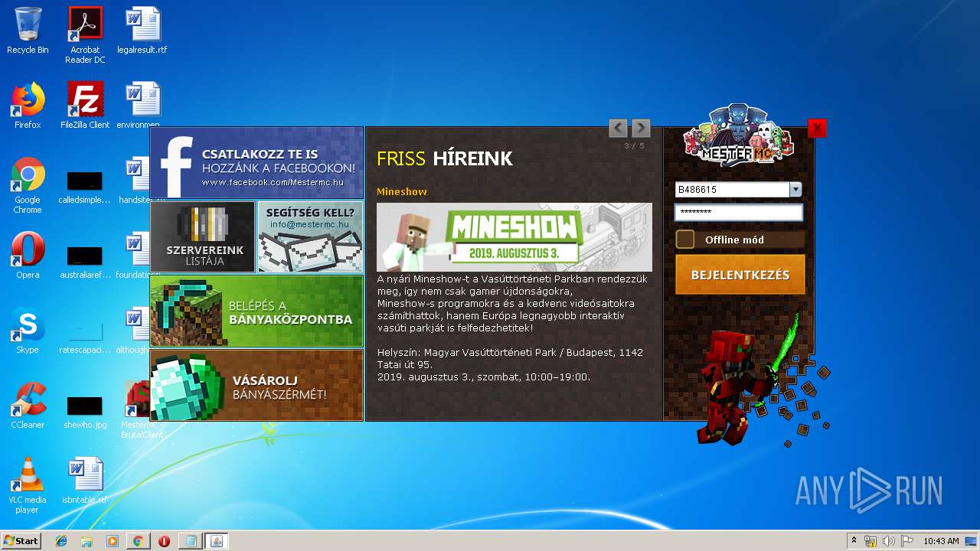The width and height of the screenshot is (980, 551).
Task: Open Acrobat Reader DC shortcut
Action: coord(85,35)
